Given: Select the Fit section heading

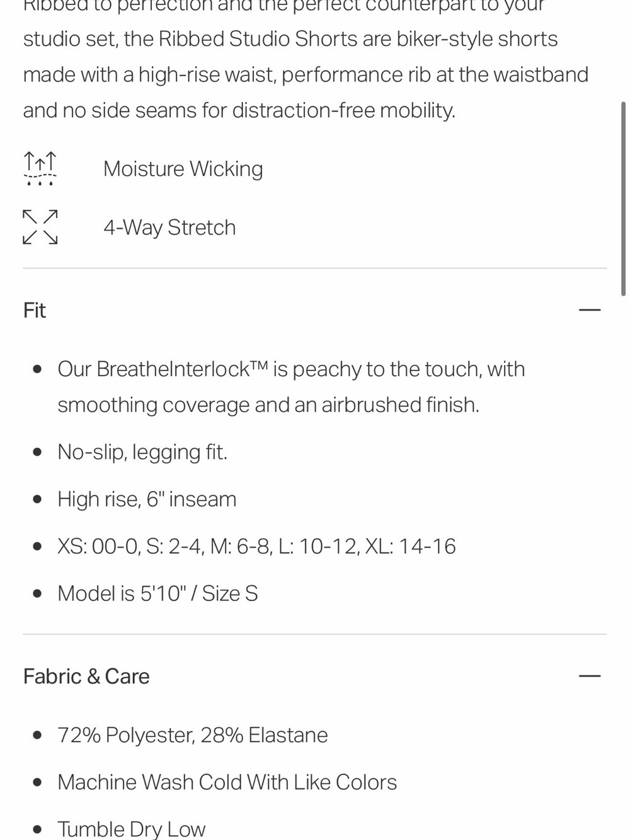Looking at the screenshot, I should (x=35, y=310).
